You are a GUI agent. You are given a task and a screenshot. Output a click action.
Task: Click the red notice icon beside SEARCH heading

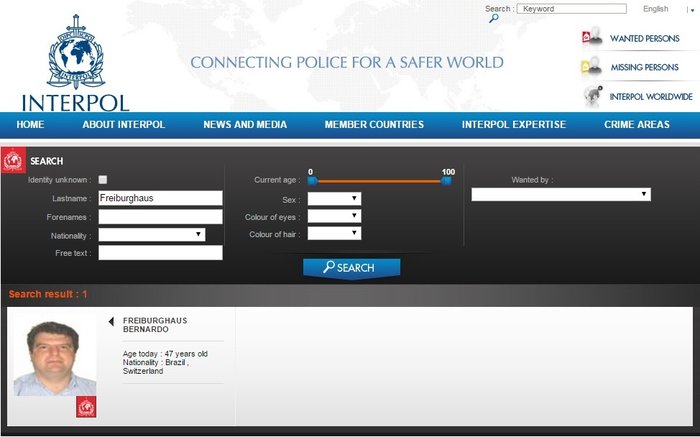14,161
